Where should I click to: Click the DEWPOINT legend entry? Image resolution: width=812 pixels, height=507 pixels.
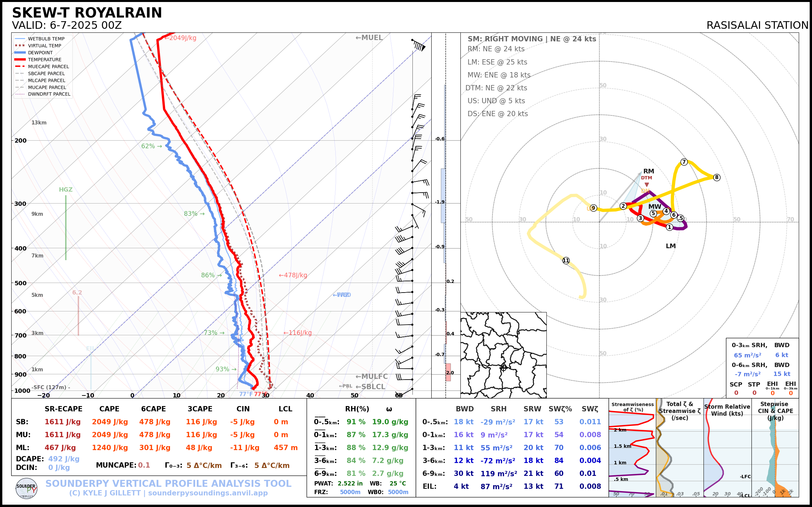[40, 53]
